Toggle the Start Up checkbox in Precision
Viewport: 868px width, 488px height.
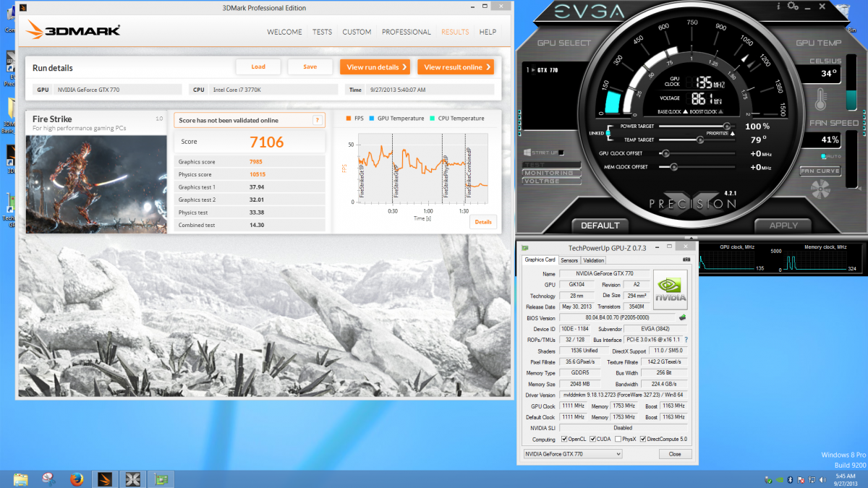click(x=561, y=153)
